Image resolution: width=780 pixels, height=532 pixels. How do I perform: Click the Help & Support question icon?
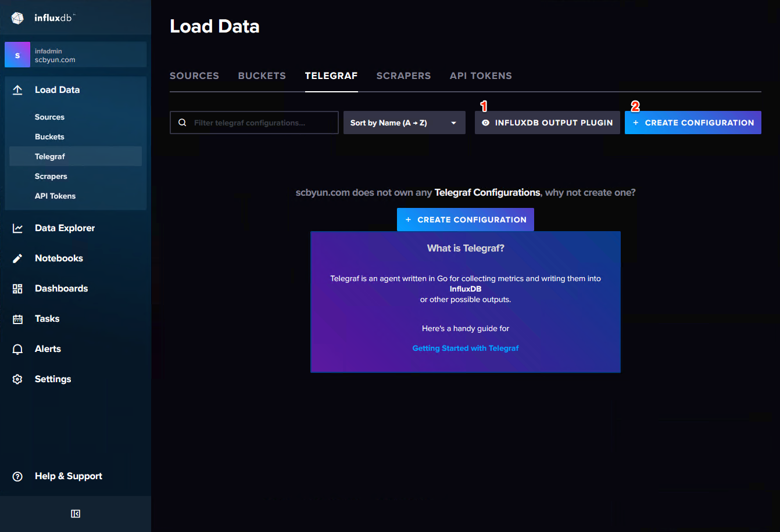17,476
